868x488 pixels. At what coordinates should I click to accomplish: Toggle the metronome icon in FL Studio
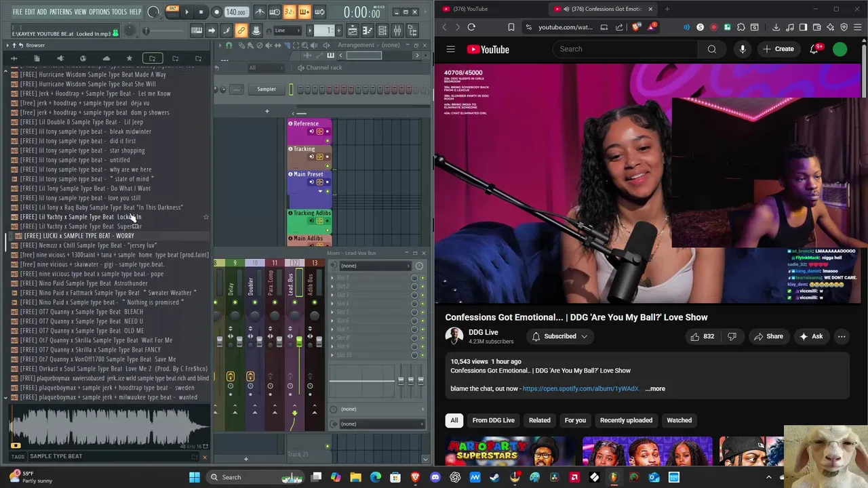coord(260,12)
